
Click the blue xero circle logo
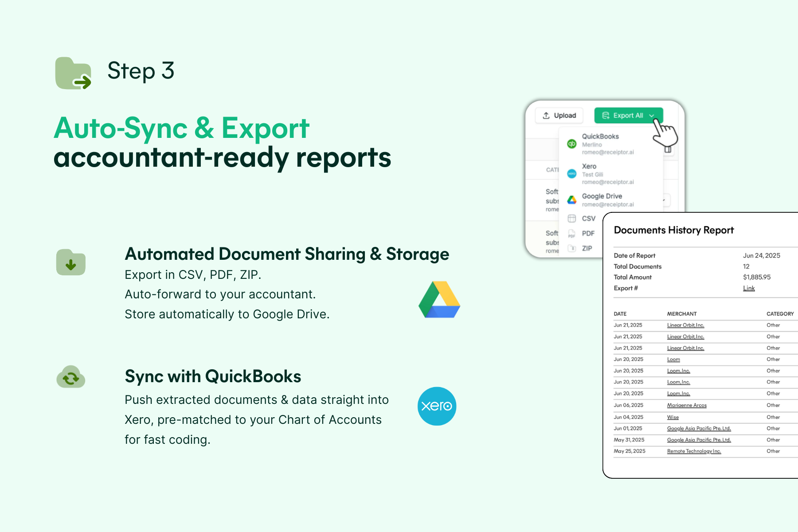[437, 406]
